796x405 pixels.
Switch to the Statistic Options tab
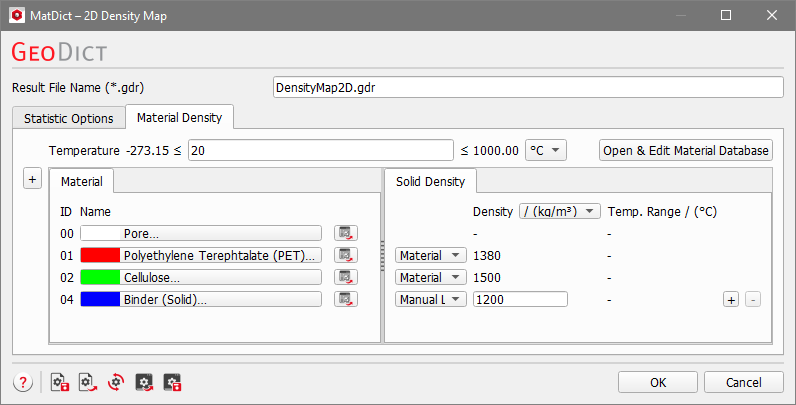click(x=69, y=118)
